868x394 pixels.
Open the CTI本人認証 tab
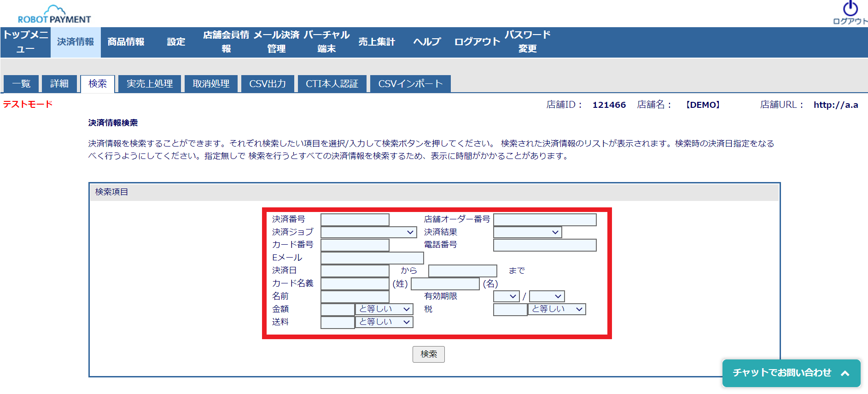(332, 84)
